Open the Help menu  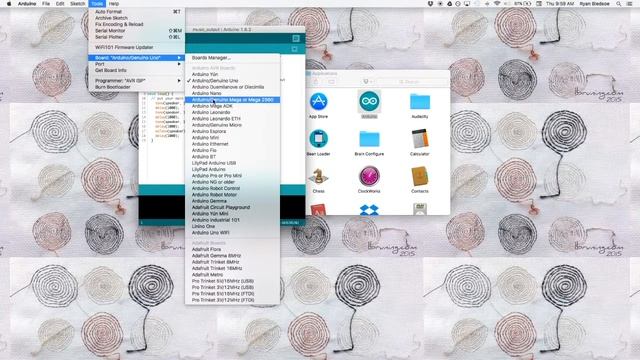114,4
